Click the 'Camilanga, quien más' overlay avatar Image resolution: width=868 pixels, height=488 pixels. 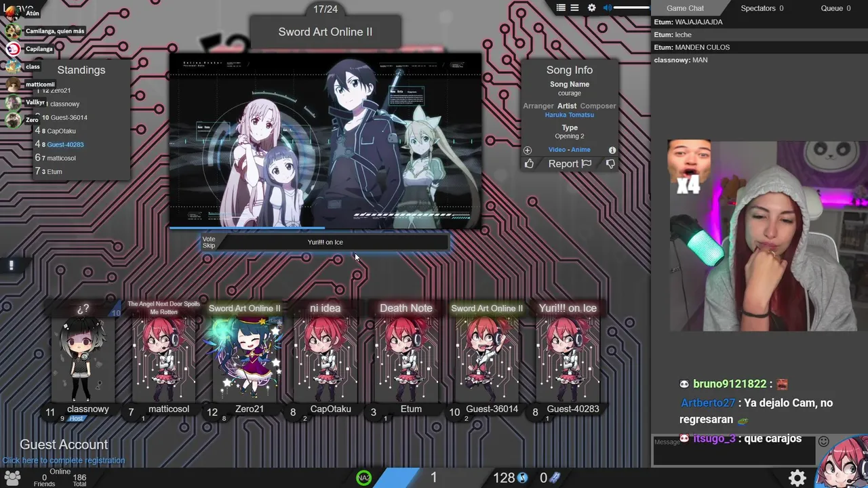pyautogui.click(x=13, y=31)
